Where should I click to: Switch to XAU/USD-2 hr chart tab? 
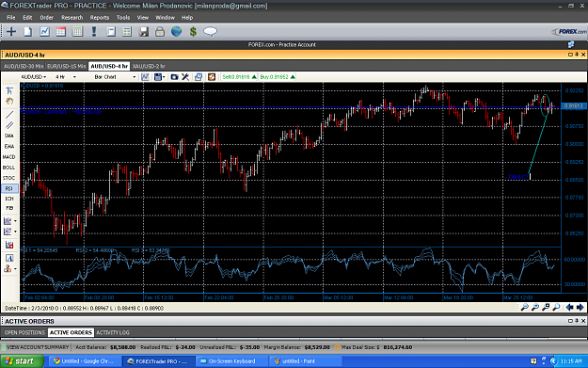[x=149, y=67]
